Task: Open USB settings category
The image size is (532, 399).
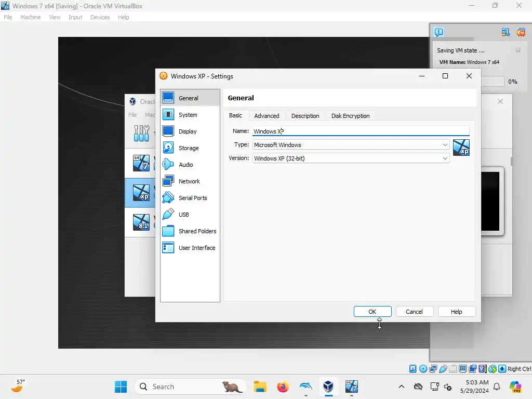Action: (x=190, y=215)
